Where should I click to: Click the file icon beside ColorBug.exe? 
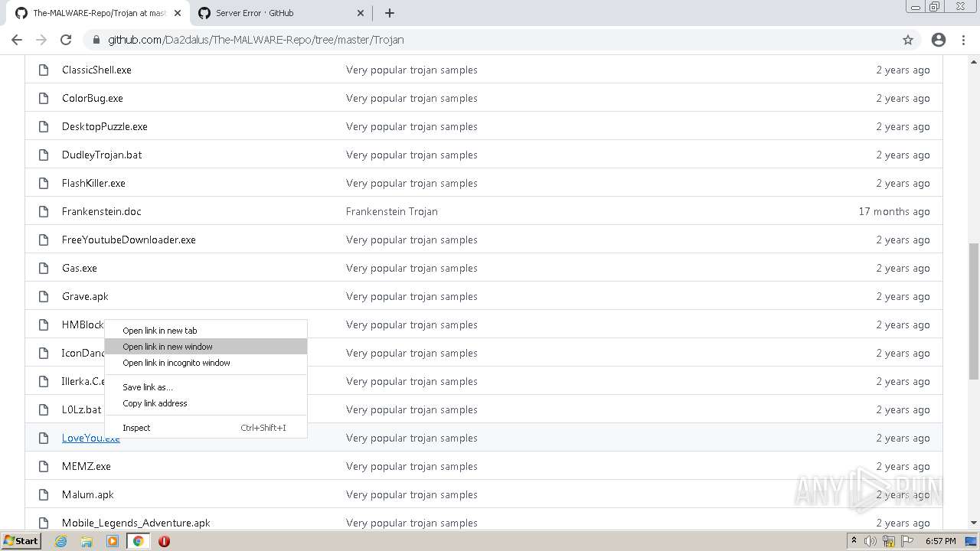[x=44, y=98]
